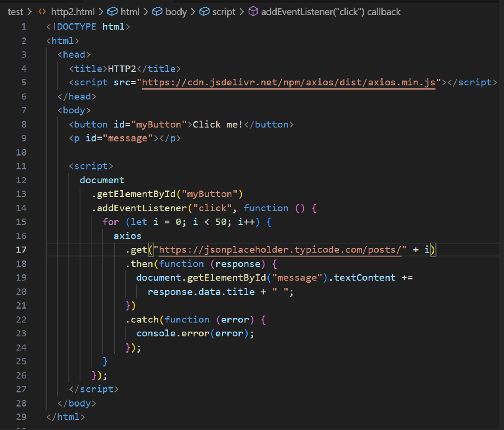Click the opening '<body>' tag on line 7
The width and height of the screenshot is (504, 430).
coord(74,110)
